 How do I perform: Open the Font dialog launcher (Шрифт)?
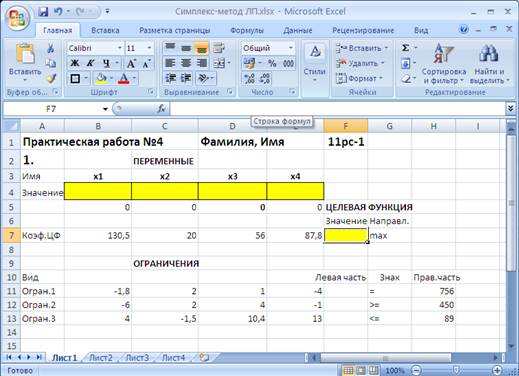[151, 92]
